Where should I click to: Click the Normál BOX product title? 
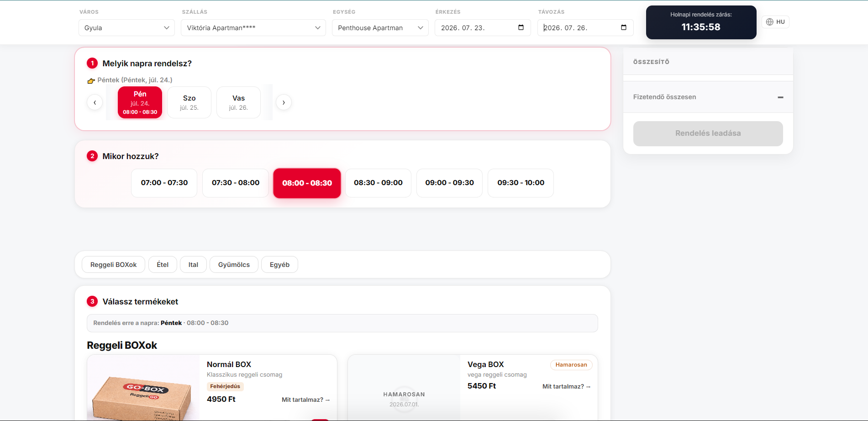pos(229,364)
